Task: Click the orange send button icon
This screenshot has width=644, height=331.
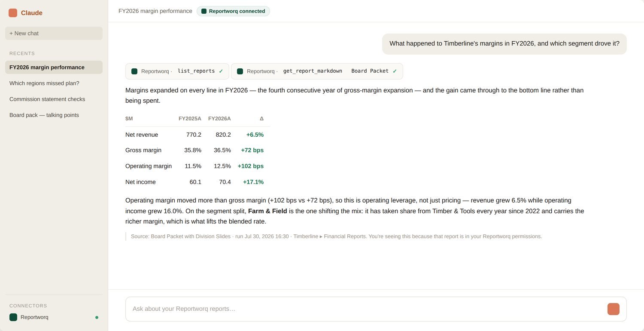Action: pyautogui.click(x=614, y=309)
